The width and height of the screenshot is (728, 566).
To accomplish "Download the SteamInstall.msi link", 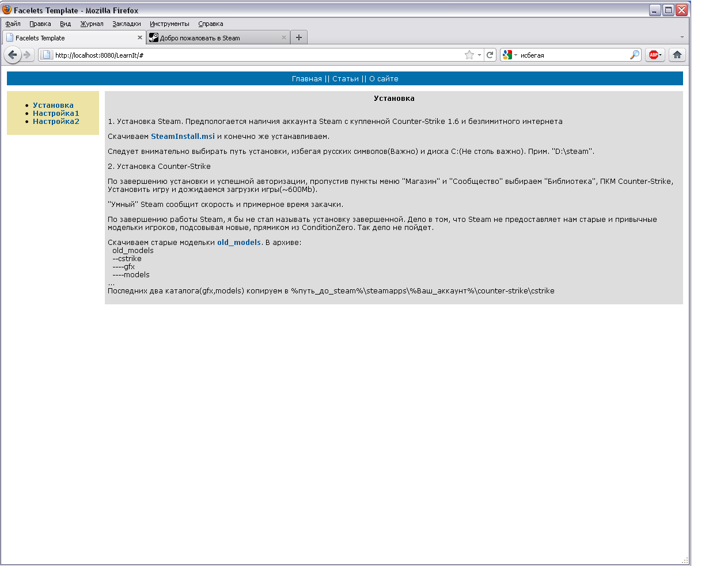I will point(183,137).
